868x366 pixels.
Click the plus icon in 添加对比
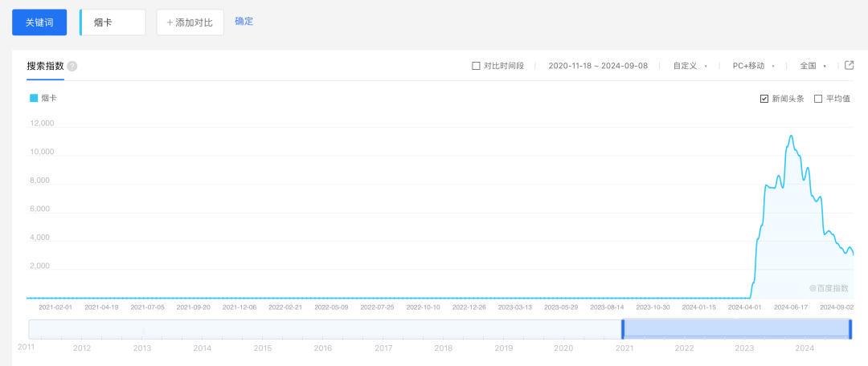pos(170,22)
